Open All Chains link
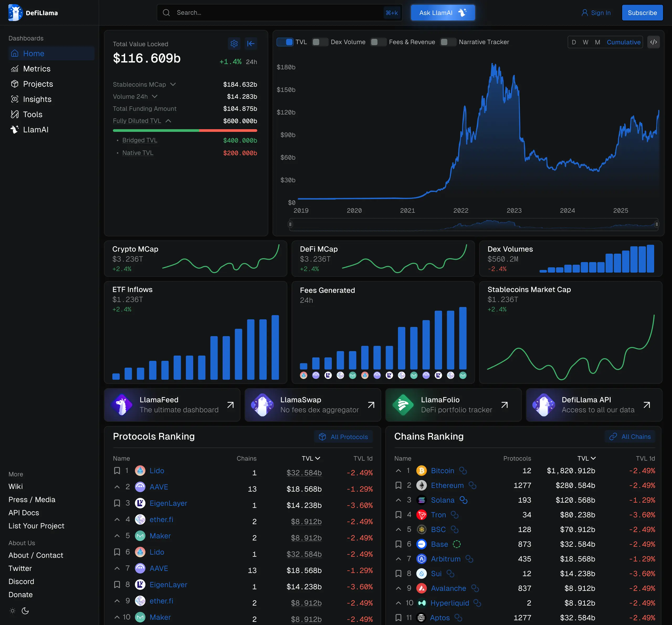This screenshot has height=625, width=672. [630, 437]
